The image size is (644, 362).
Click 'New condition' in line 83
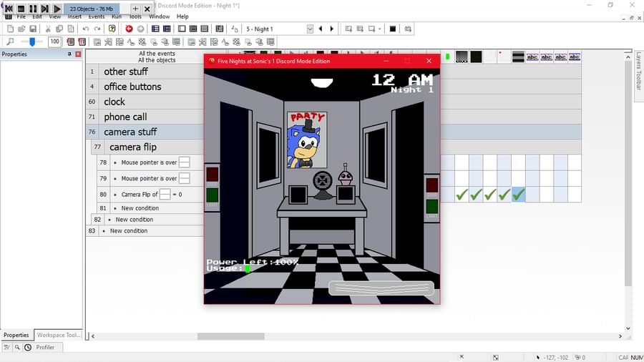pos(129,230)
